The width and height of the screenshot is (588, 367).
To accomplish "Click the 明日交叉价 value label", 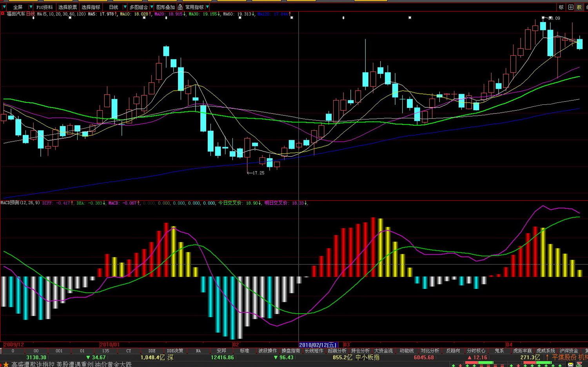I will [x=286, y=203].
